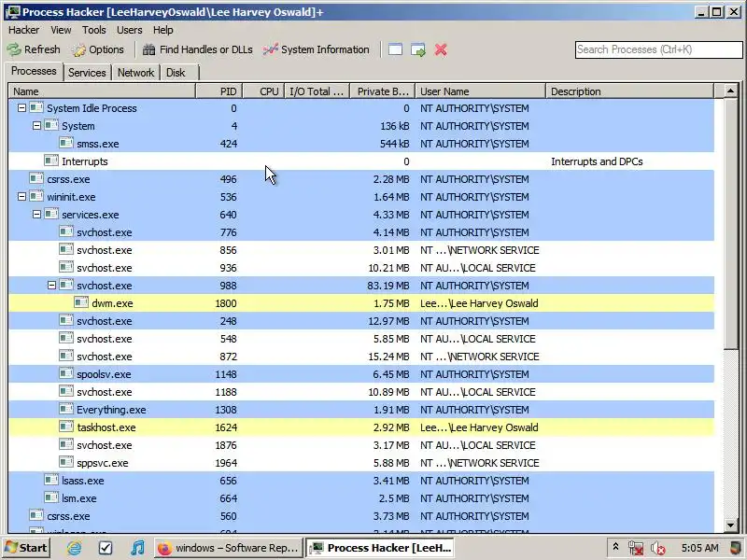Click the vertical scrollbar thumb
This screenshot has height=560, width=747.
click(731, 224)
